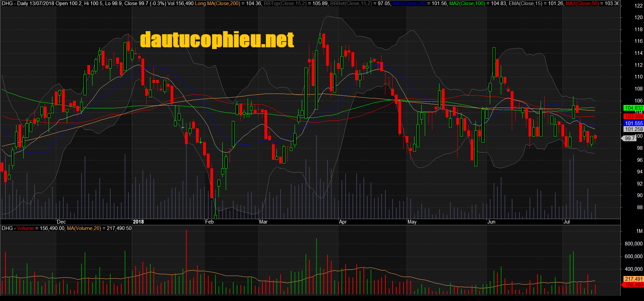Click the 2018 year marker on time axis
The height and width of the screenshot is (301, 644).
click(x=138, y=222)
